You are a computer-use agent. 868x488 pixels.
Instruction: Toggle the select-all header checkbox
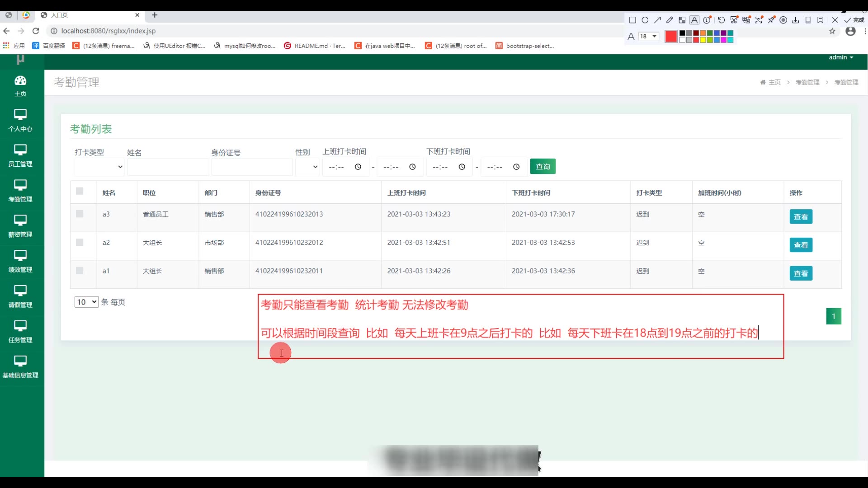pos(80,191)
